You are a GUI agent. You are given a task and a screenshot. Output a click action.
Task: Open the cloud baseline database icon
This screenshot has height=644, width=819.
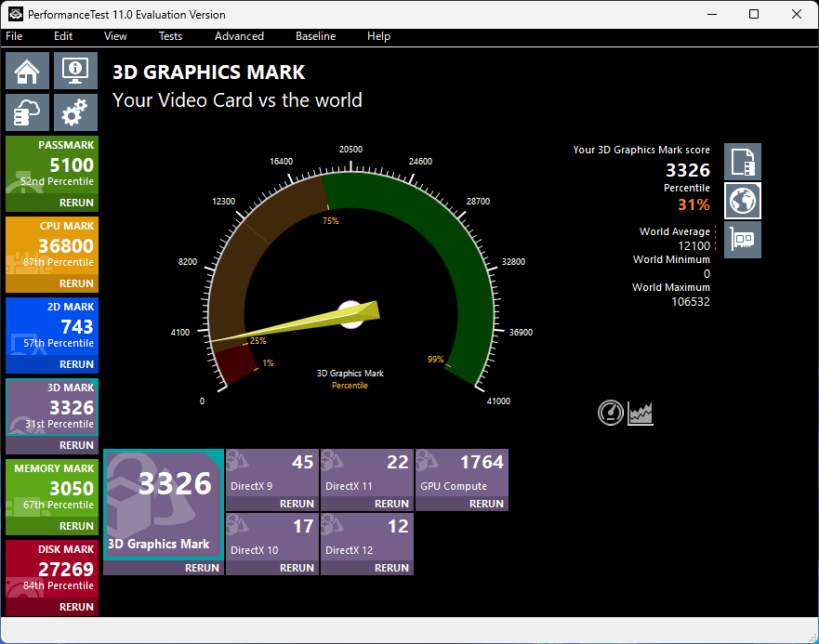(27, 112)
